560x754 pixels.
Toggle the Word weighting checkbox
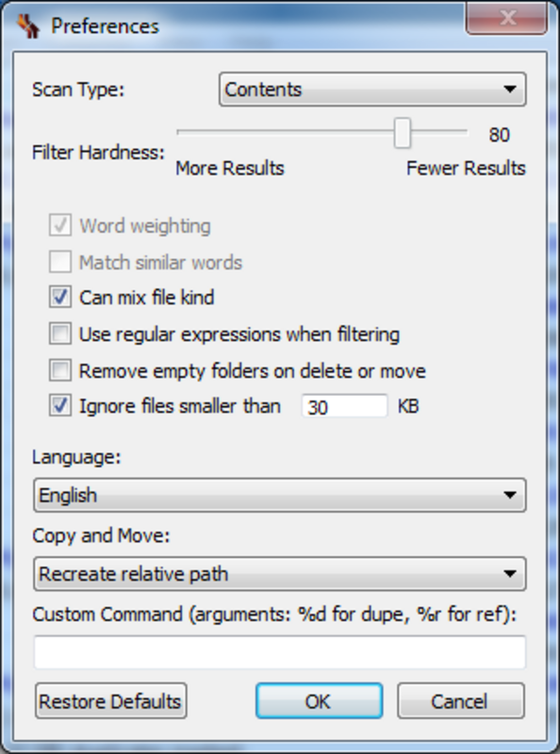(x=60, y=225)
